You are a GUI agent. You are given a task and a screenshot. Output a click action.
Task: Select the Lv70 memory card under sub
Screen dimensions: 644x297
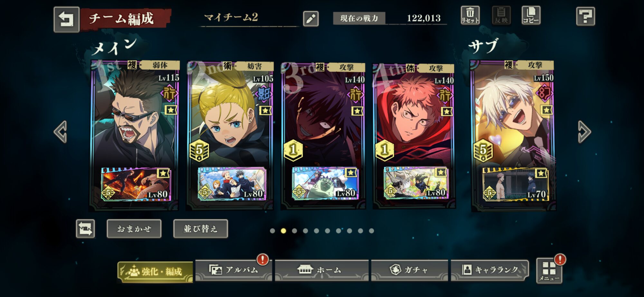click(x=515, y=184)
